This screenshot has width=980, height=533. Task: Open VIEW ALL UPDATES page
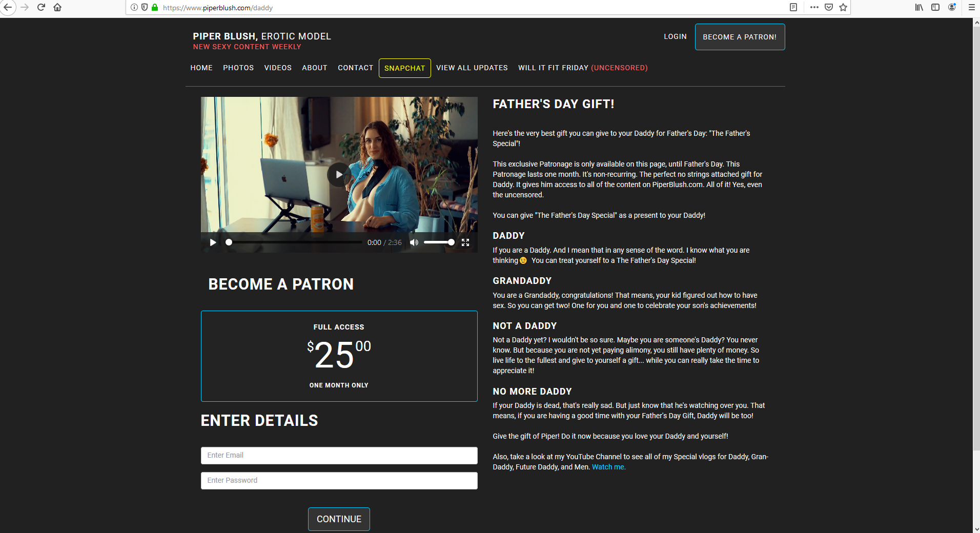[x=472, y=68]
